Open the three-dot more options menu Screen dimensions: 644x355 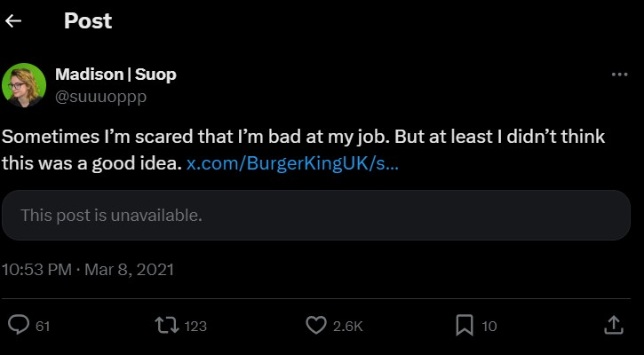coord(619,75)
